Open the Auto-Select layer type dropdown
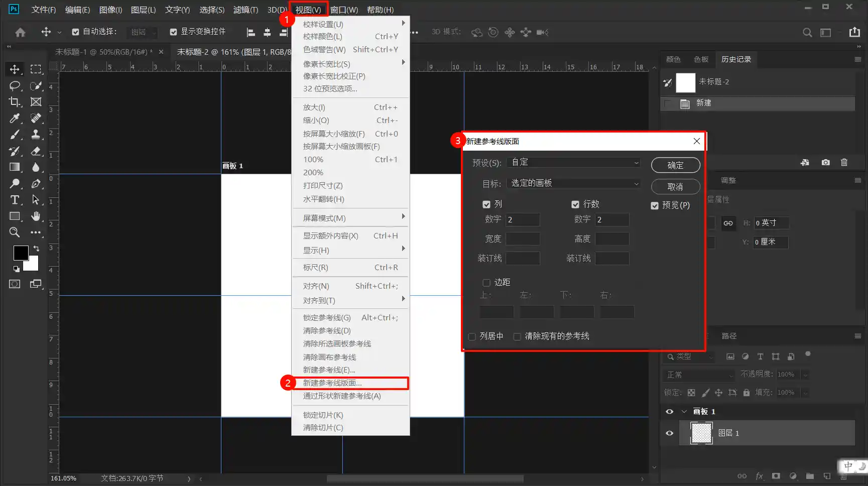The image size is (868, 486). [x=142, y=32]
